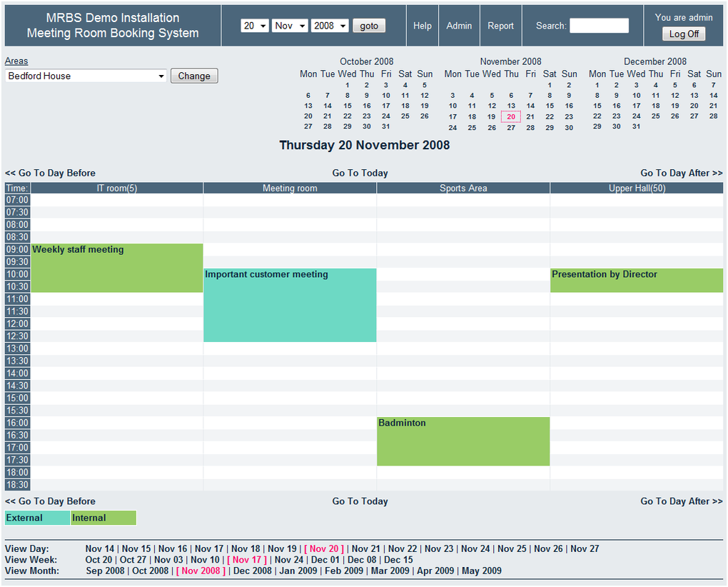Select the 13:00 time slot label
The width and height of the screenshot is (728, 587).
click(17, 348)
